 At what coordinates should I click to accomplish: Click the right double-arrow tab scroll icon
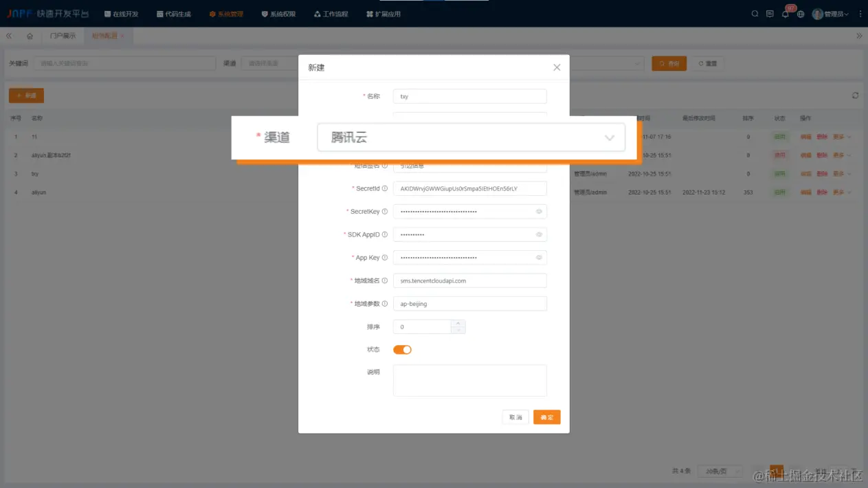[859, 36]
